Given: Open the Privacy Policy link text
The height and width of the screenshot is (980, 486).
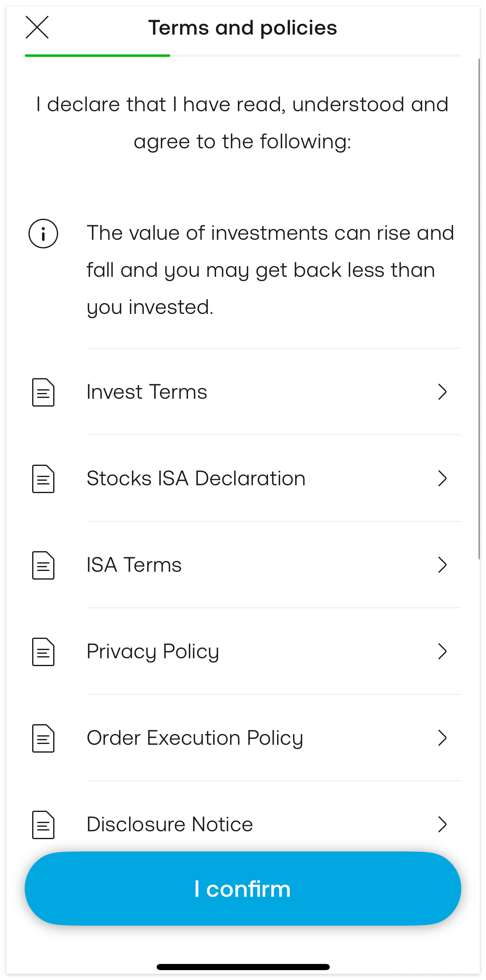Looking at the screenshot, I should click(153, 652).
